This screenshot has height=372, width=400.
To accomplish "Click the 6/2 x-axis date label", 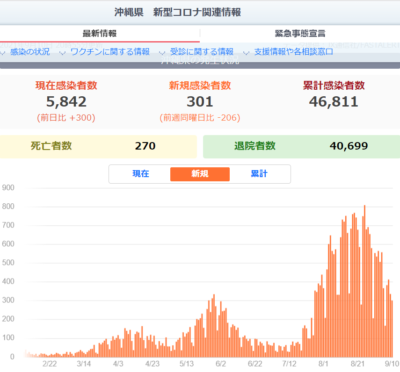I will (221, 364).
